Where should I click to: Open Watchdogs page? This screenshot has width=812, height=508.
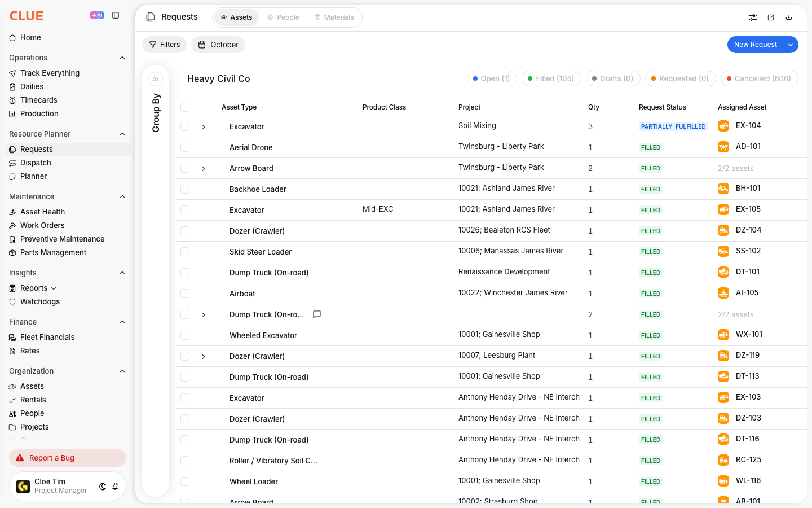point(39,301)
